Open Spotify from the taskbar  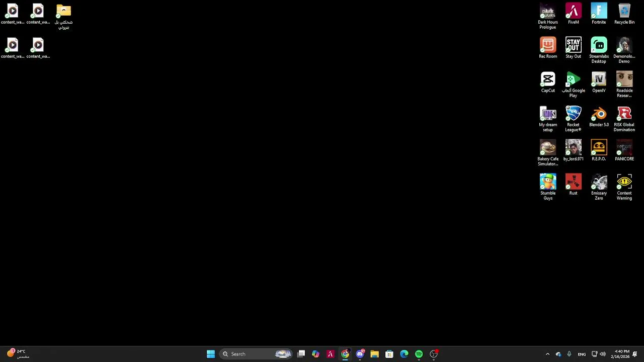tap(419, 354)
